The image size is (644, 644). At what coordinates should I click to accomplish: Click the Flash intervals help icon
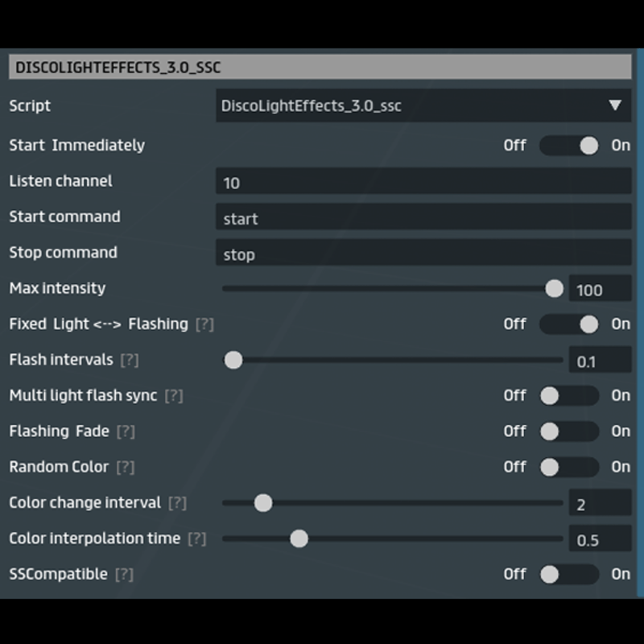click(x=129, y=360)
